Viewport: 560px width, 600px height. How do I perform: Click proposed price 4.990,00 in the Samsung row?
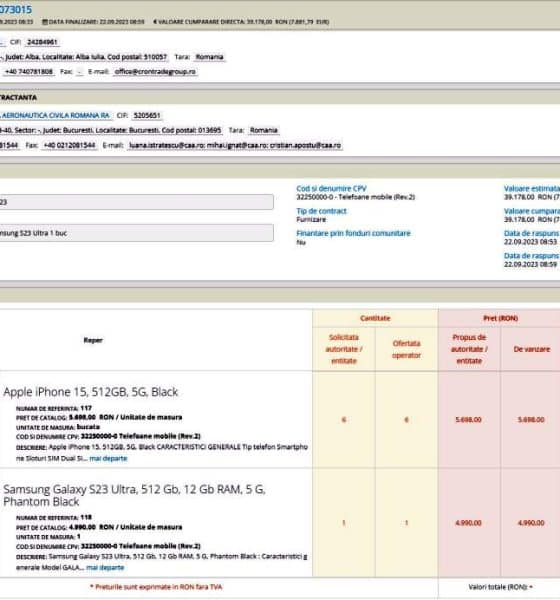click(468, 523)
